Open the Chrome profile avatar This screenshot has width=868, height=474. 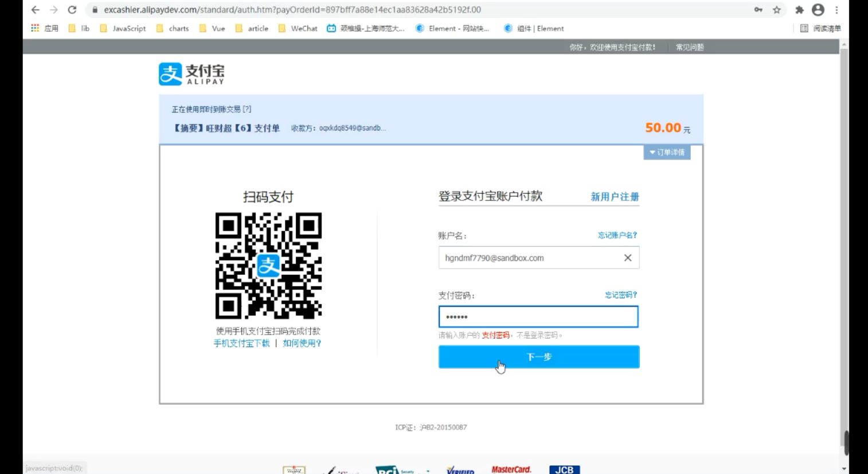[x=818, y=10]
